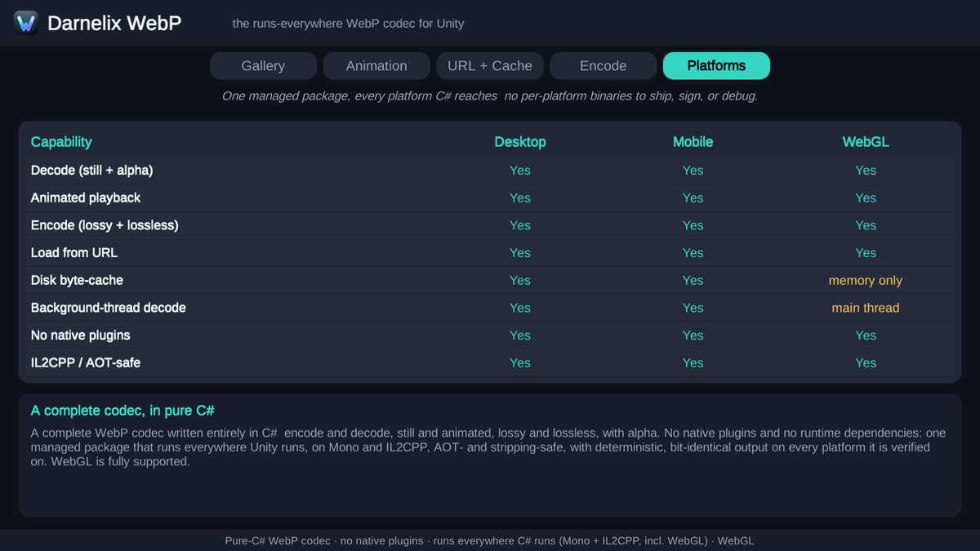The image size is (980, 551).
Task: Click the Darnelix WebP title text
Action: tap(114, 24)
